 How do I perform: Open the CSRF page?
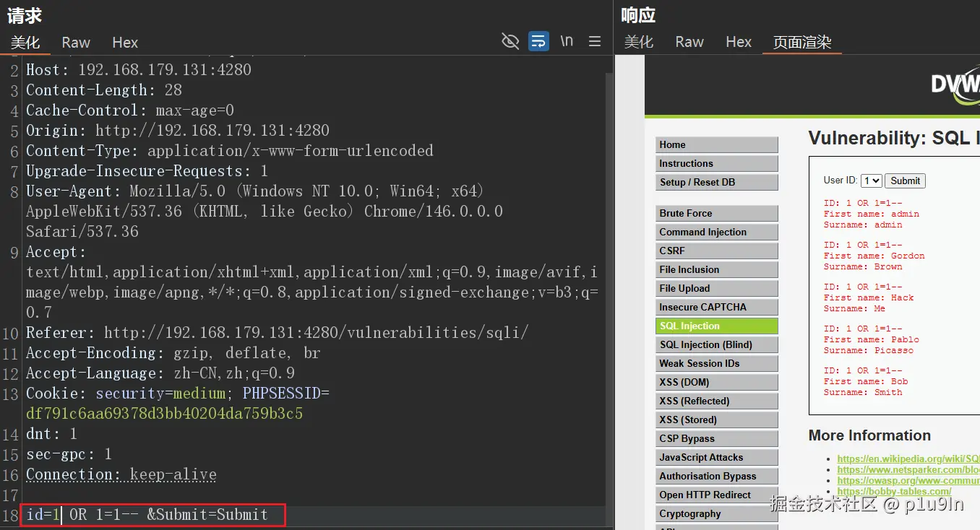click(717, 251)
